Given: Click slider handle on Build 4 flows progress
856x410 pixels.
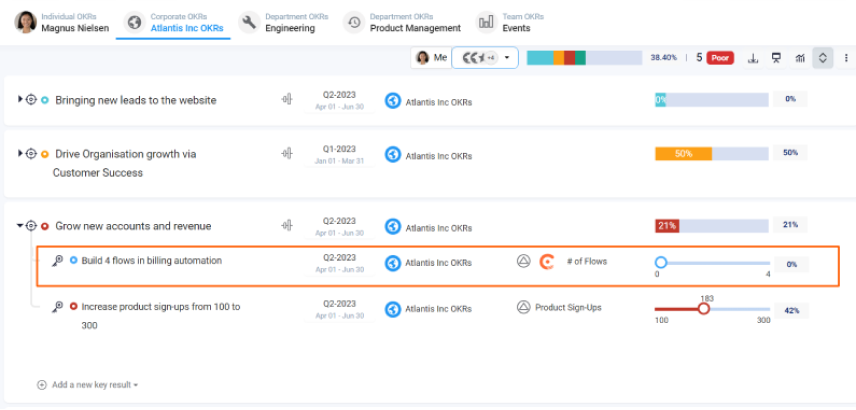Looking at the screenshot, I should click(x=661, y=263).
